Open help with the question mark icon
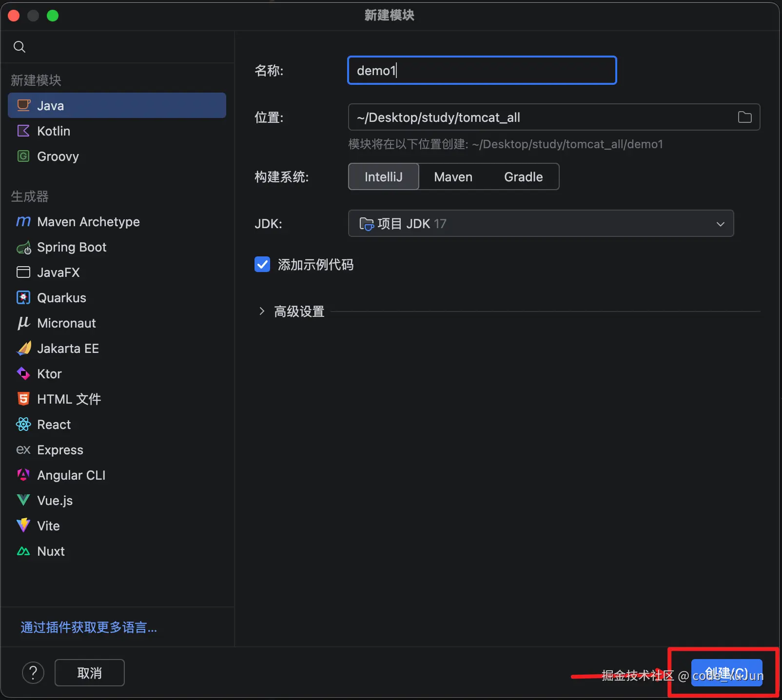Viewport: 782px width, 700px height. coord(33,673)
